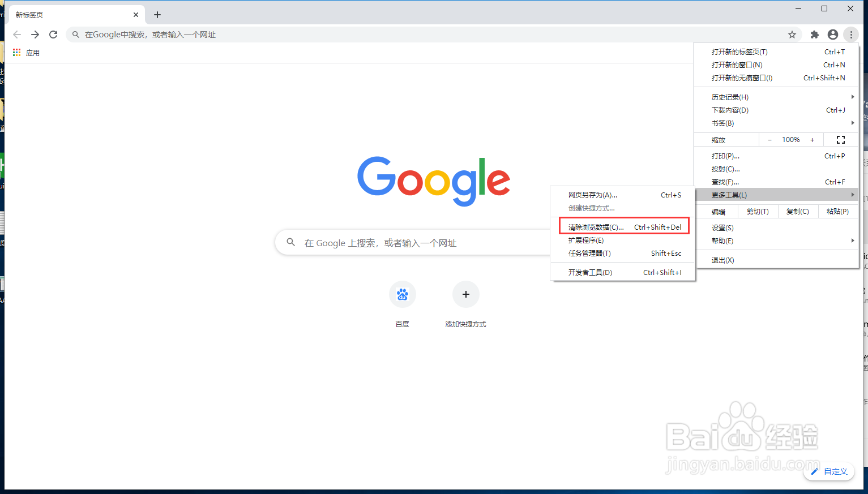868x494 pixels.
Task: Select 网页另存为(A)... in submenu
Action: 623,195
